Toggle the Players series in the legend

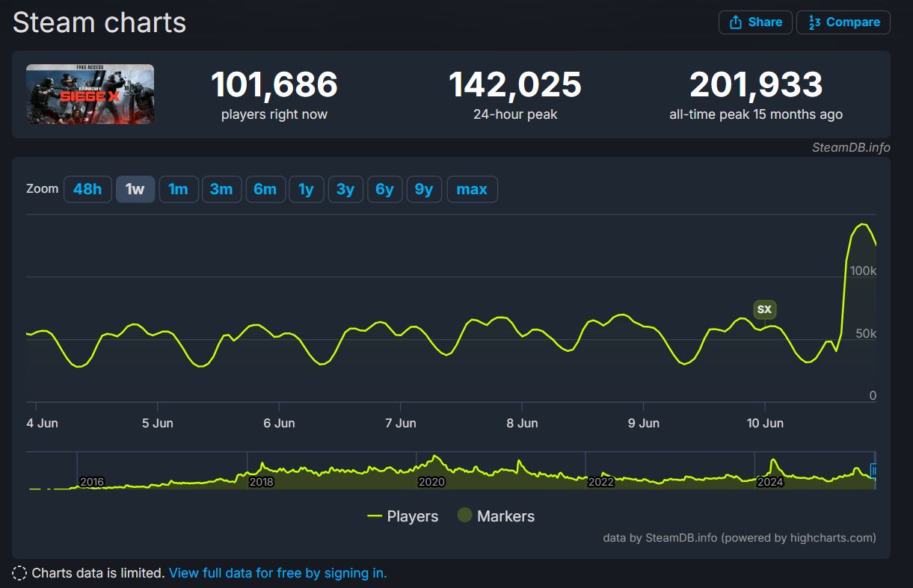click(402, 516)
